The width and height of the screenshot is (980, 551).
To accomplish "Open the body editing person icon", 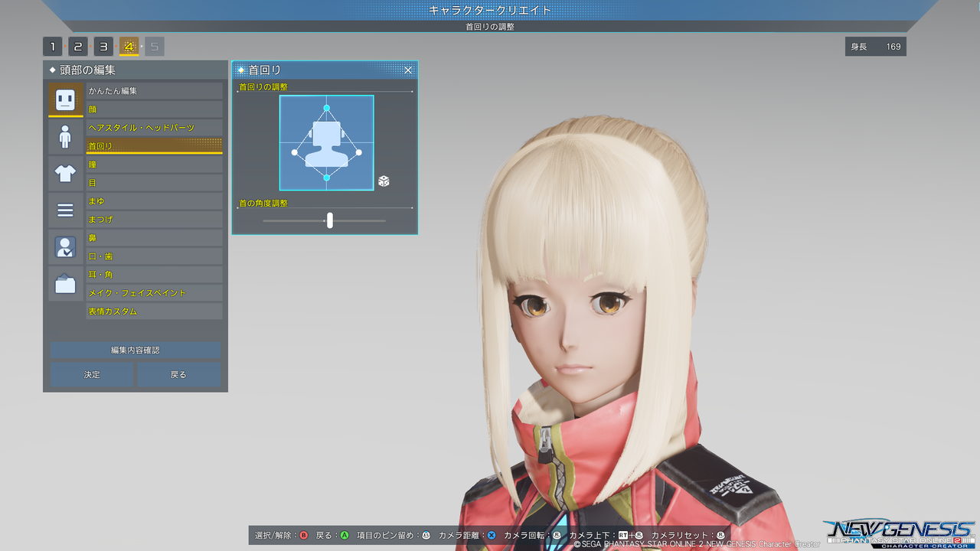I will [65, 136].
